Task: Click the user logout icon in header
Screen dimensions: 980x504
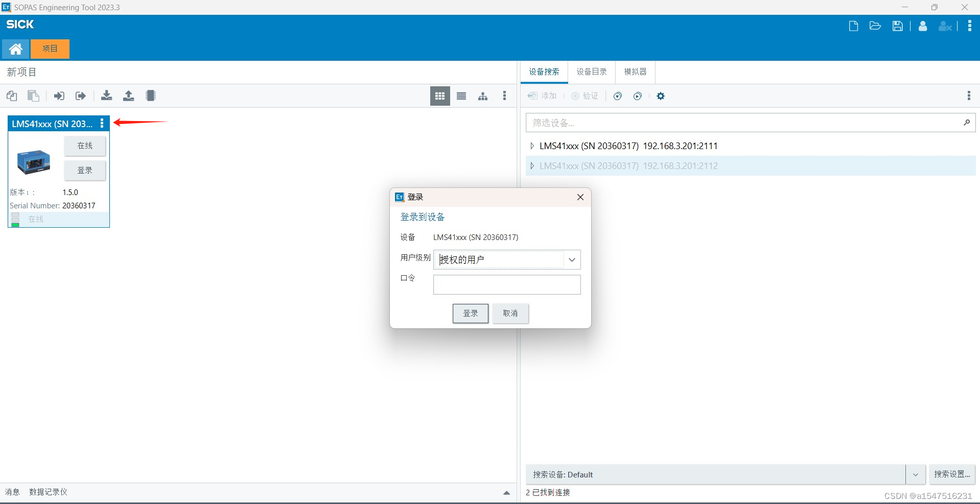Action: pyautogui.click(x=945, y=26)
